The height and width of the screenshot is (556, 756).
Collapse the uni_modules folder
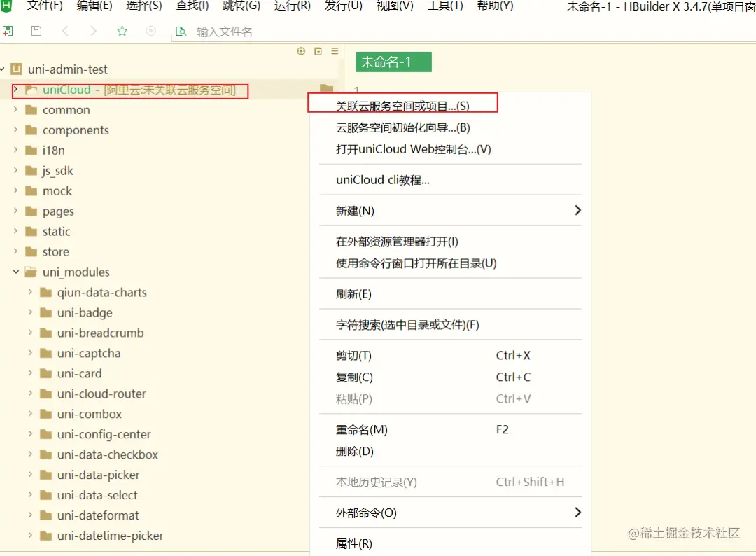(x=15, y=272)
